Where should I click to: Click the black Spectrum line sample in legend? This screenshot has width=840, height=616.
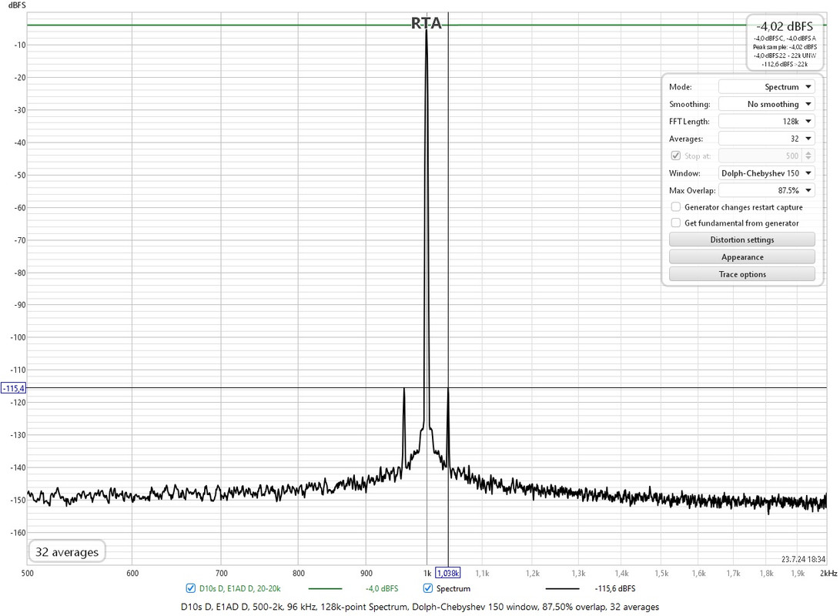[x=562, y=589]
